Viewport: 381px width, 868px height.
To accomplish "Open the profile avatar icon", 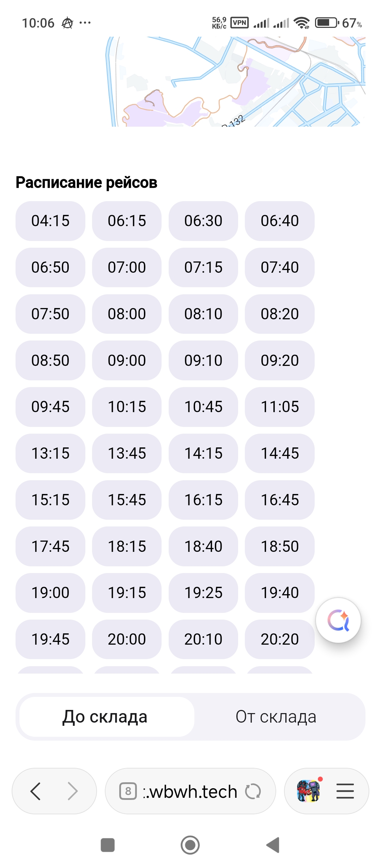I will [x=308, y=791].
